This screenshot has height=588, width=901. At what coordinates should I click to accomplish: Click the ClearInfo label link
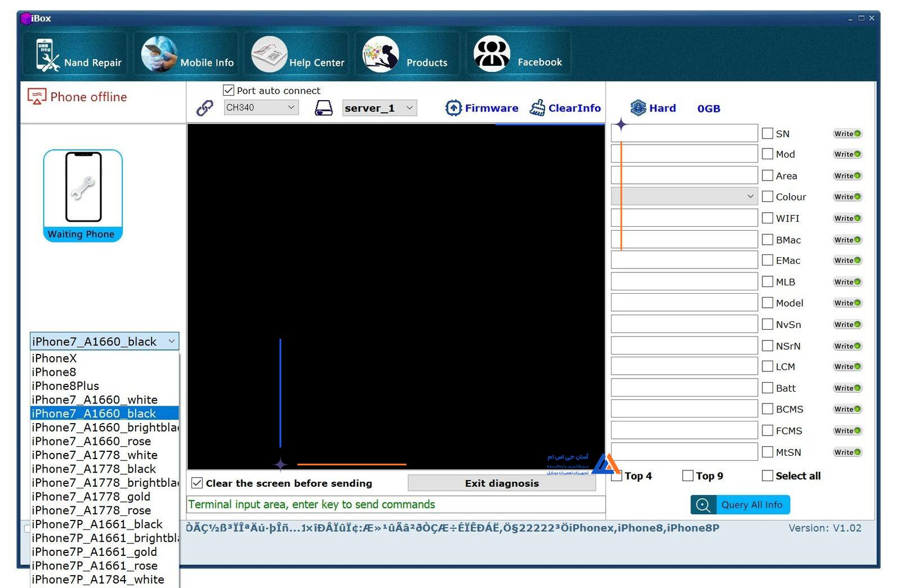(x=574, y=108)
